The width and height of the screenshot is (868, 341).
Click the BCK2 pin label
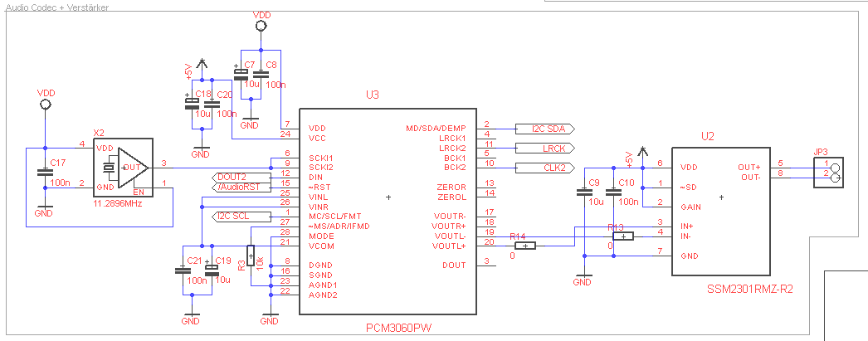click(x=455, y=168)
